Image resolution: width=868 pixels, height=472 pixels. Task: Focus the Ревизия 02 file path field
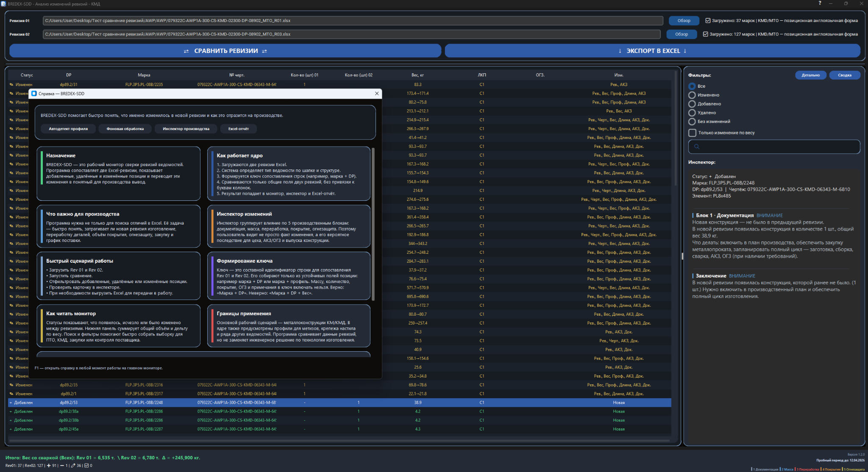tap(351, 34)
